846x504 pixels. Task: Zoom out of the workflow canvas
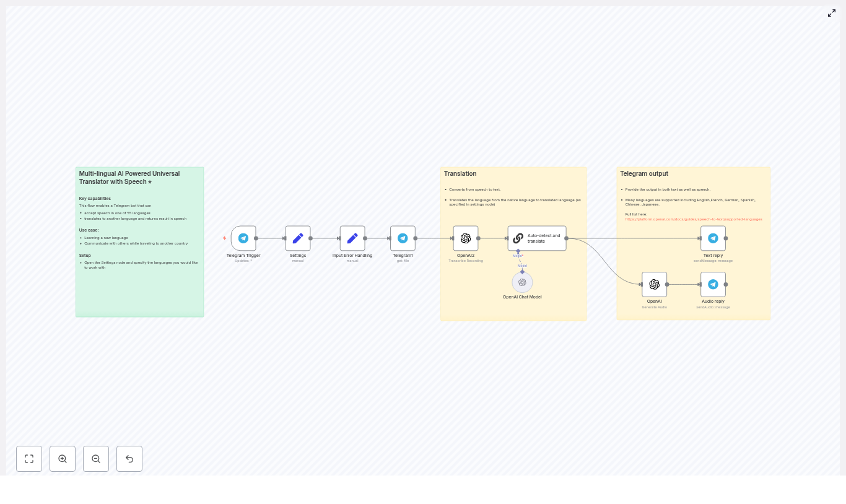click(96, 459)
